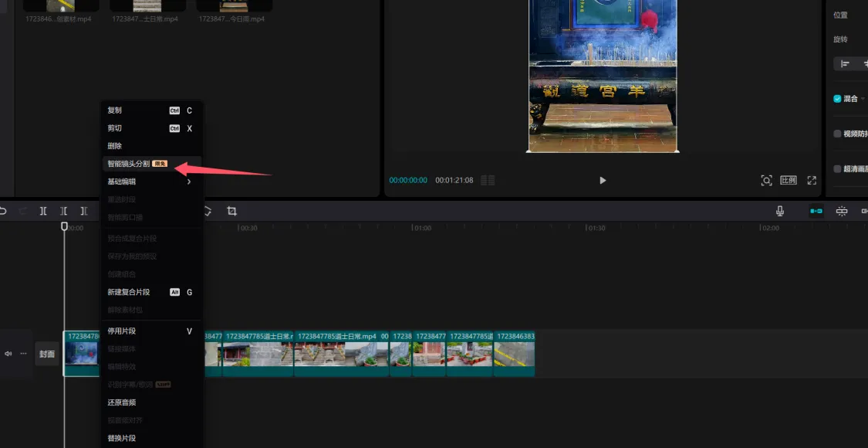This screenshot has width=868, height=448.
Task: Enable the 视频防抖 checkbox
Action: point(837,134)
